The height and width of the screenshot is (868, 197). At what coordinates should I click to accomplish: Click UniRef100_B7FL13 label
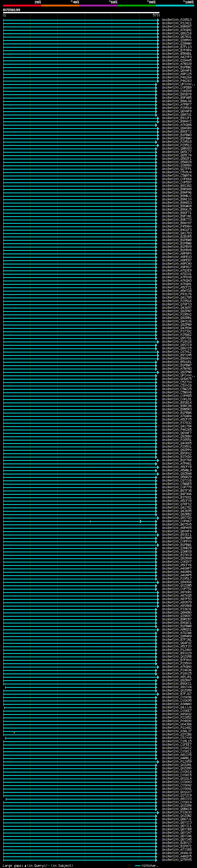point(176,47)
